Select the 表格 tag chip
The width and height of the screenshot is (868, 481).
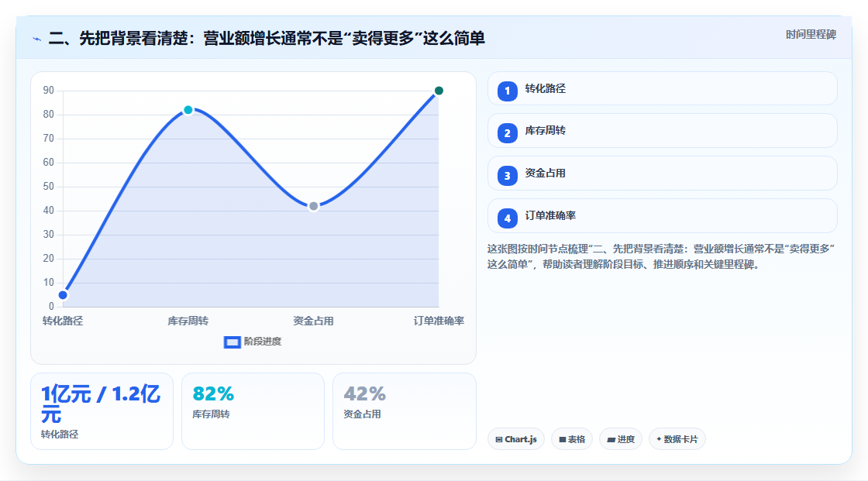[x=572, y=439]
